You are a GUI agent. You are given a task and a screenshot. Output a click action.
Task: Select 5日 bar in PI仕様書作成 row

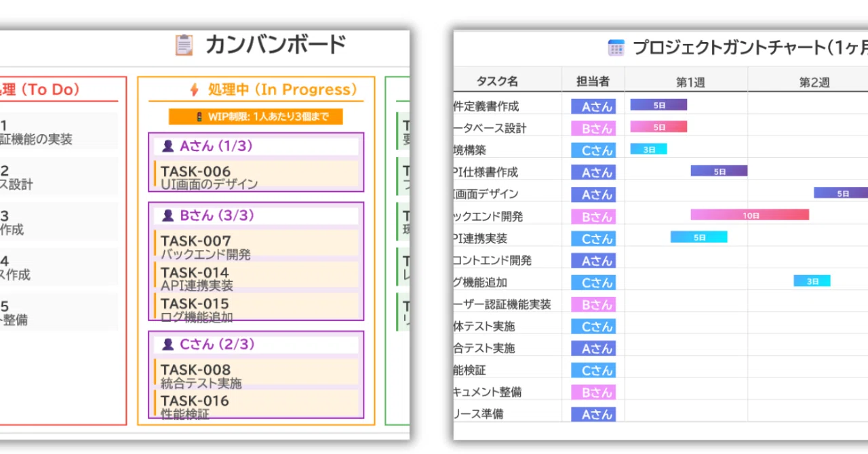[x=719, y=171]
